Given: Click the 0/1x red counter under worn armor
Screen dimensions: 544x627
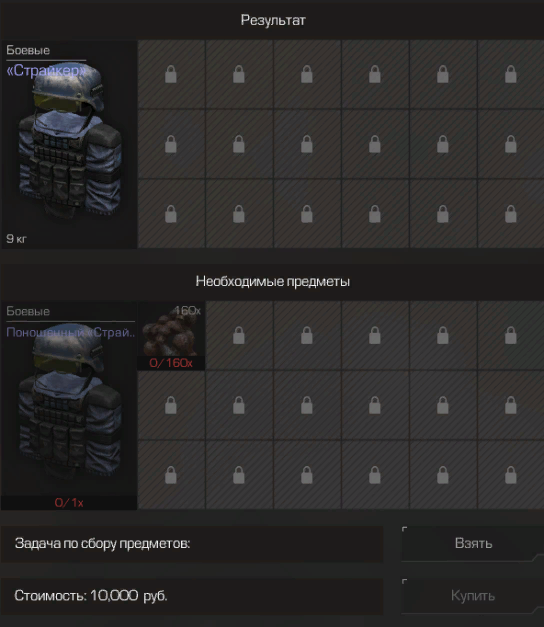Looking at the screenshot, I should [x=69, y=503].
